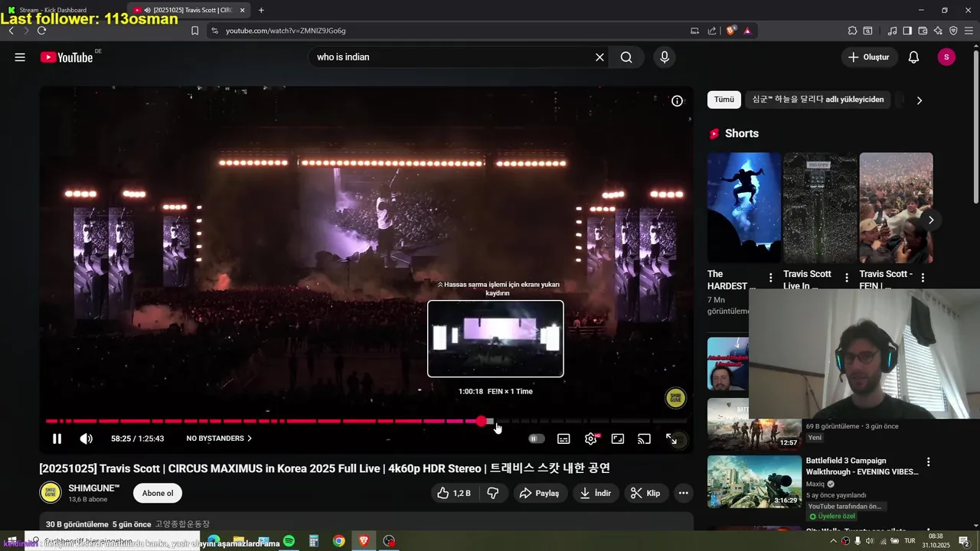Switch to the Stream - Kick Dashboard tab
The width and height of the screenshot is (980, 551).
60,10
